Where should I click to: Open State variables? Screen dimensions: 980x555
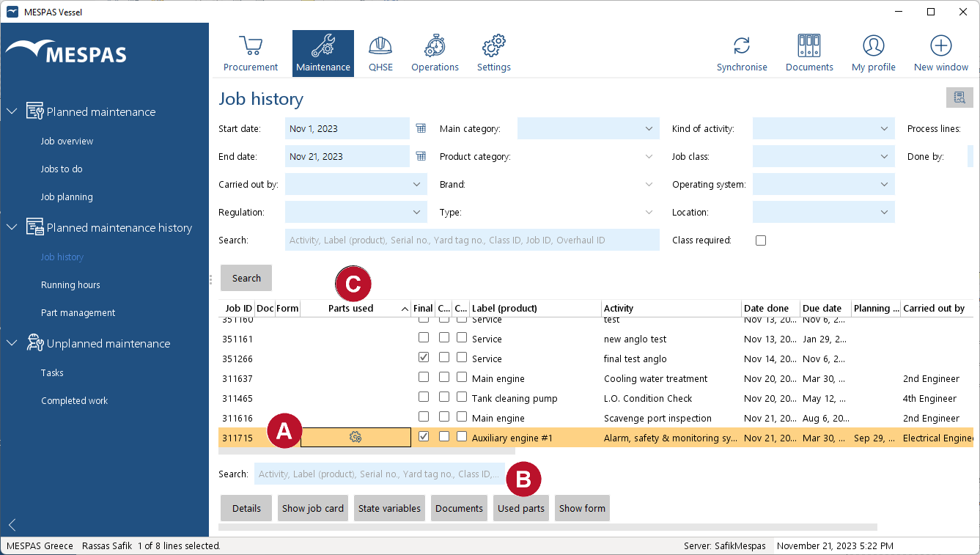coord(389,508)
